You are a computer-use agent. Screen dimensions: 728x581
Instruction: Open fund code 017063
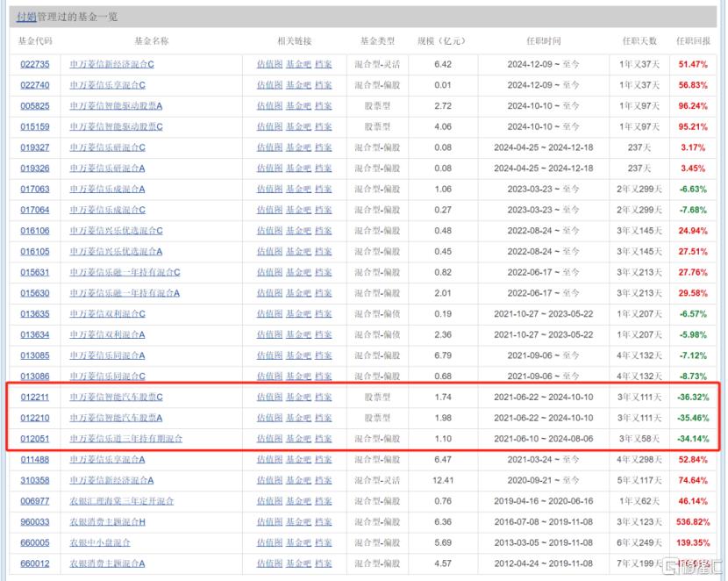pyautogui.click(x=35, y=189)
